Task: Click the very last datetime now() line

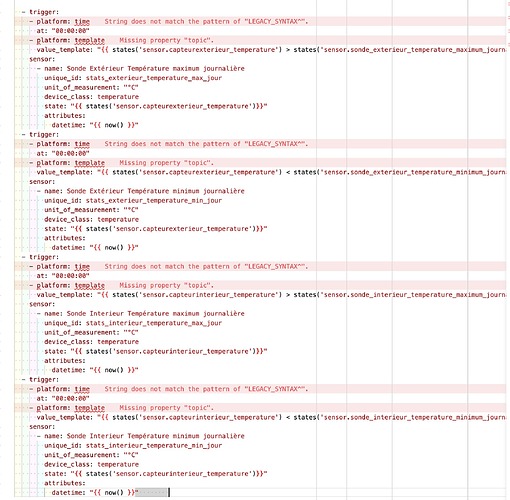Action: (95, 493)
